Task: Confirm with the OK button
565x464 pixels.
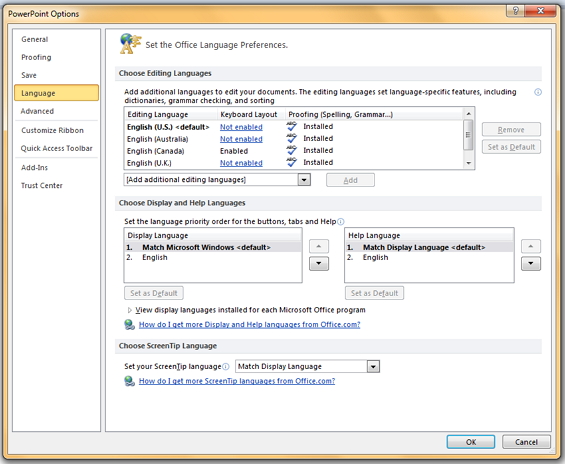Action: point(471,442)
